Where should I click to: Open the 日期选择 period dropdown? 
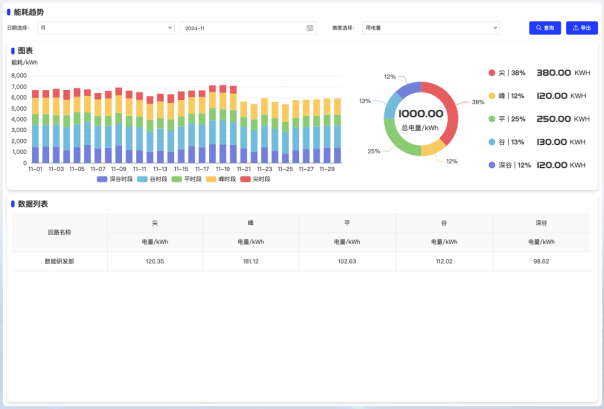(x=105, y=28)
